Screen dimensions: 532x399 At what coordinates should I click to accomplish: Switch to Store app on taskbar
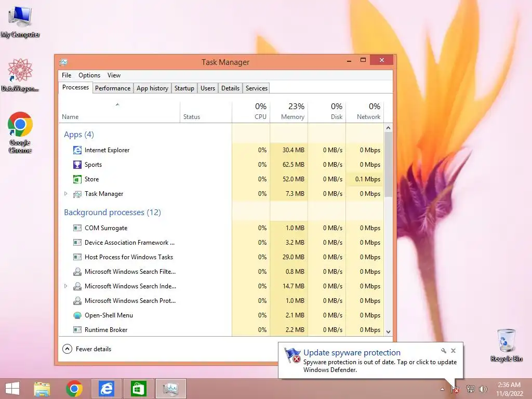pyautogui.click(x=138, y=389)
